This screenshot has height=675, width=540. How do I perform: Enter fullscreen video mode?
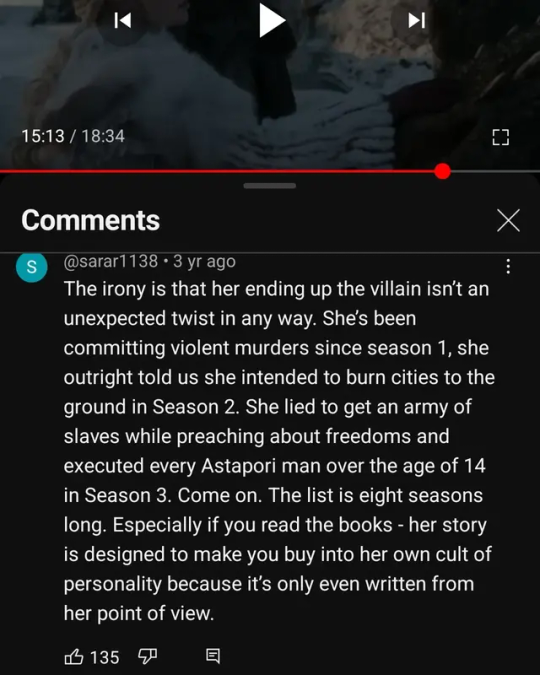point(500,137)
